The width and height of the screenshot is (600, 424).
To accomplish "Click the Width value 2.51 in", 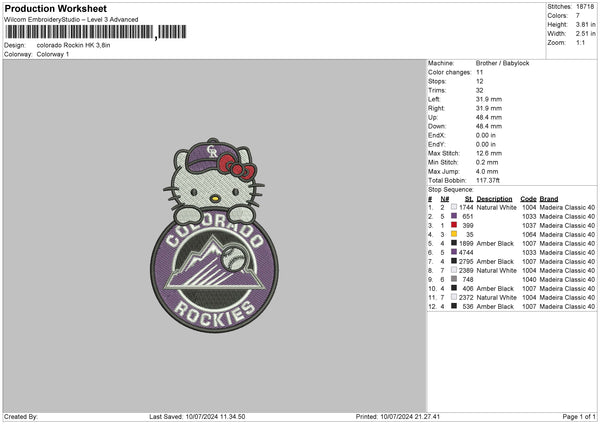I will (x=585, y=34).
